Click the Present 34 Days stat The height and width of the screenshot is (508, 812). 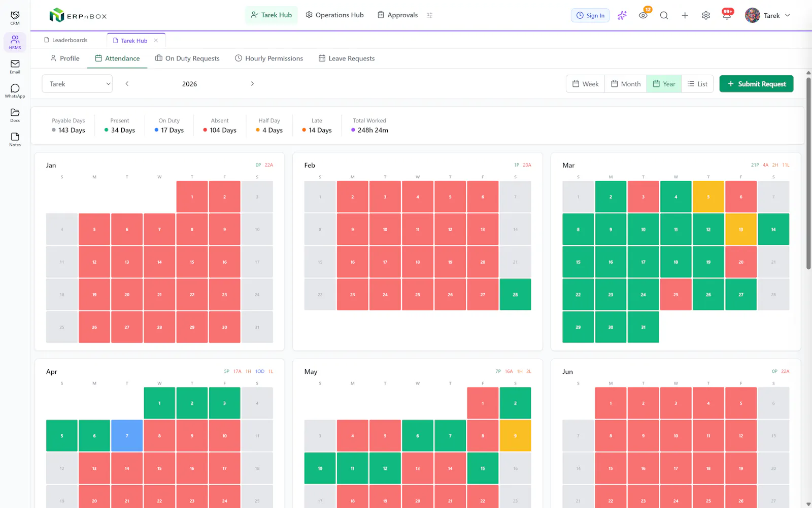point(120,125)
